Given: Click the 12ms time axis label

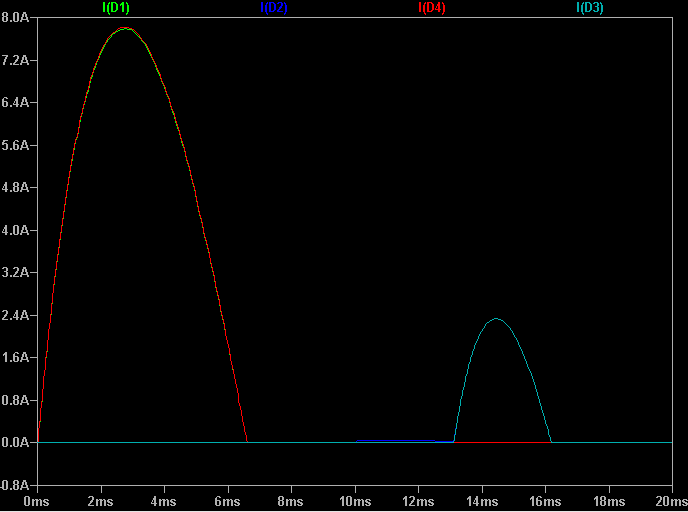Looking at the screenshot, I should click(418, 501).
